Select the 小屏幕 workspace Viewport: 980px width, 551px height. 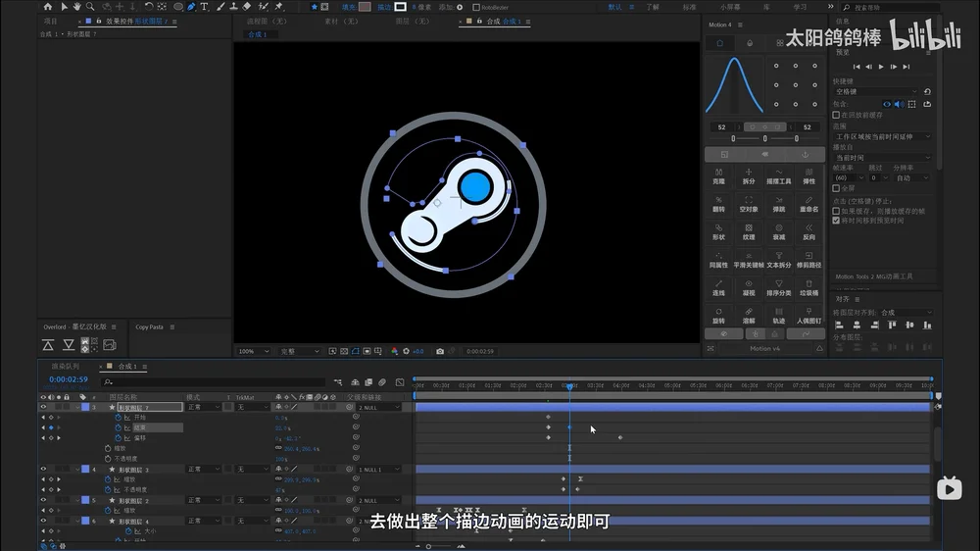pos(730,8)
